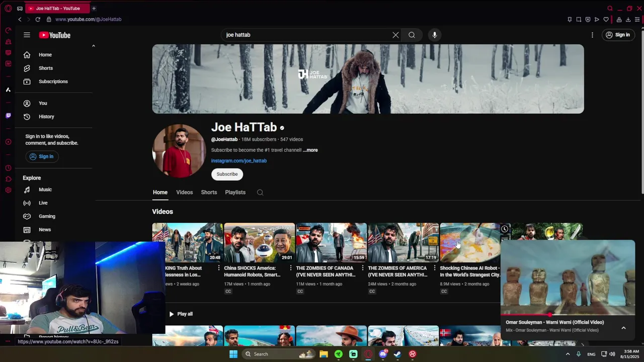Viewport: 644px width, 362px height.
Task: Add Chinese AI Robot video to Watch later
Action: [505, 229]
